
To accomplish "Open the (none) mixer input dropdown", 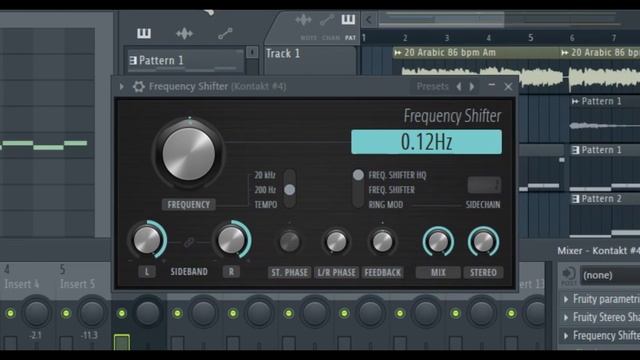I will click(x=610, y=275).
